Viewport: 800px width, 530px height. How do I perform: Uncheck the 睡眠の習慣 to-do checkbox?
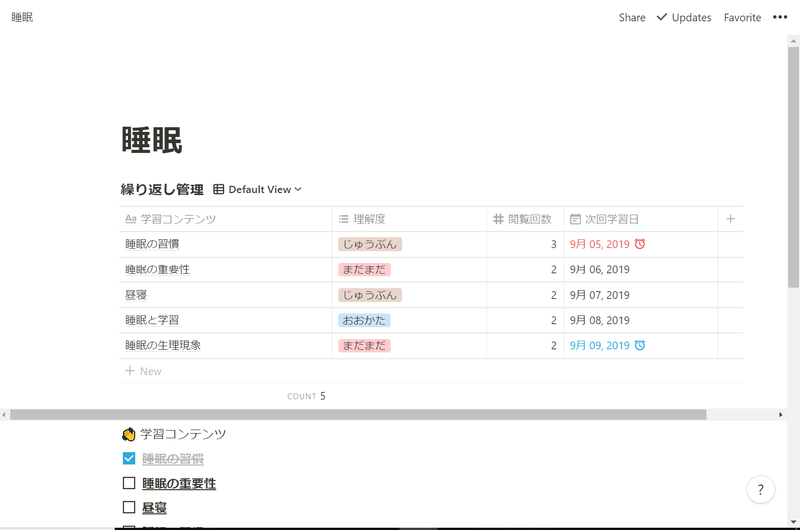(x=129, y=458)
